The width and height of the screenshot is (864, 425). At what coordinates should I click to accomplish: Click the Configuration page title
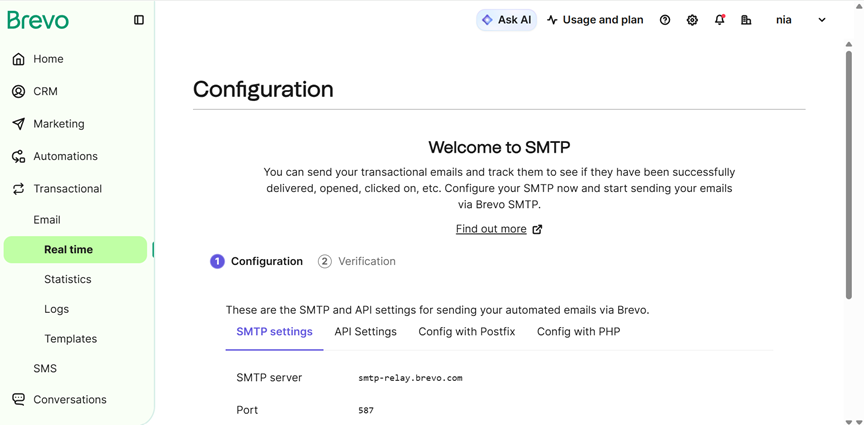click(263, 89)
